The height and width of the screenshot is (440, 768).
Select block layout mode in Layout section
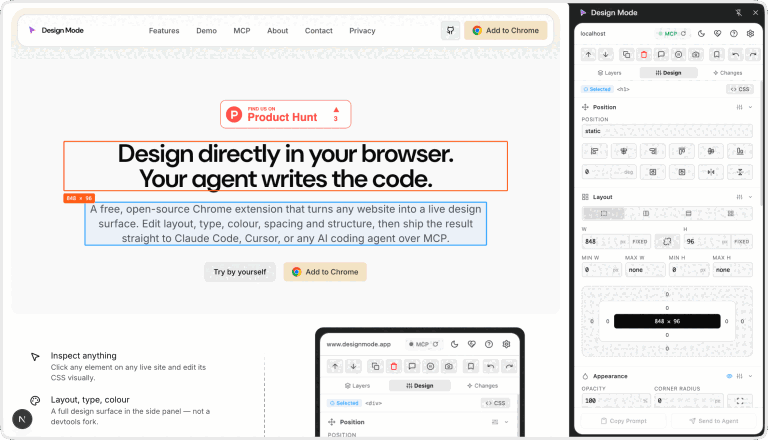tap(603, 213)
